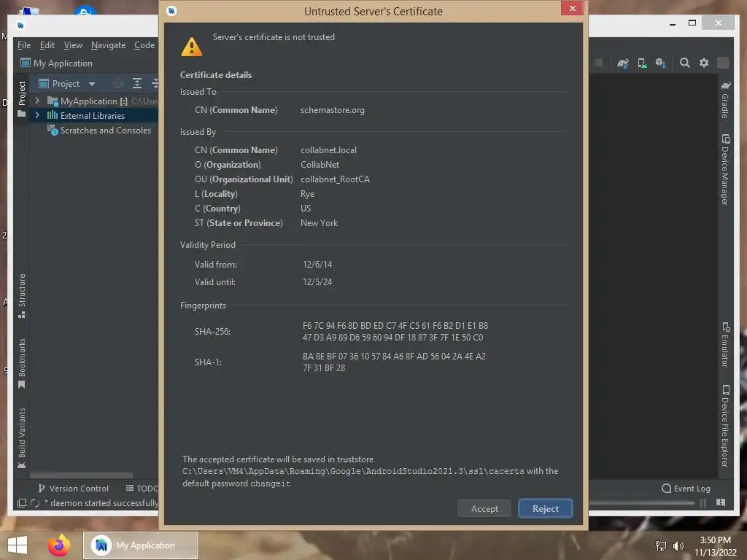
Task: Open the Structure tool window tab
Action: point(21,295)
